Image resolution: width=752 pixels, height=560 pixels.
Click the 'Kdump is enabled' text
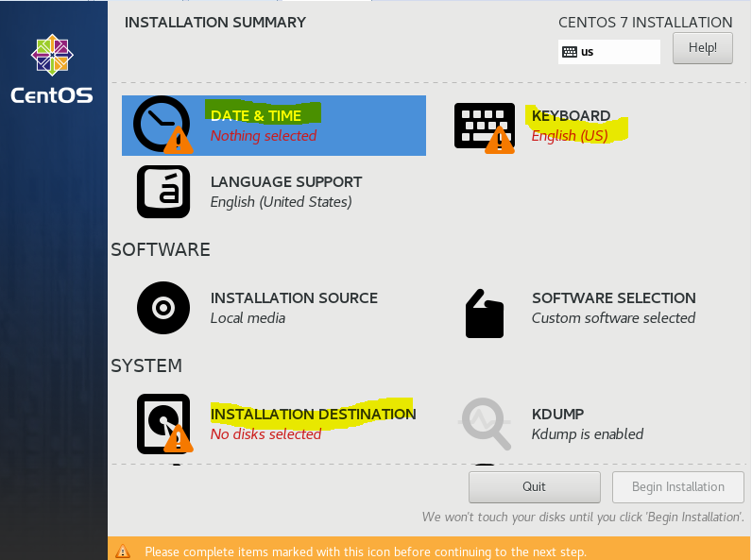click(588, 433)
